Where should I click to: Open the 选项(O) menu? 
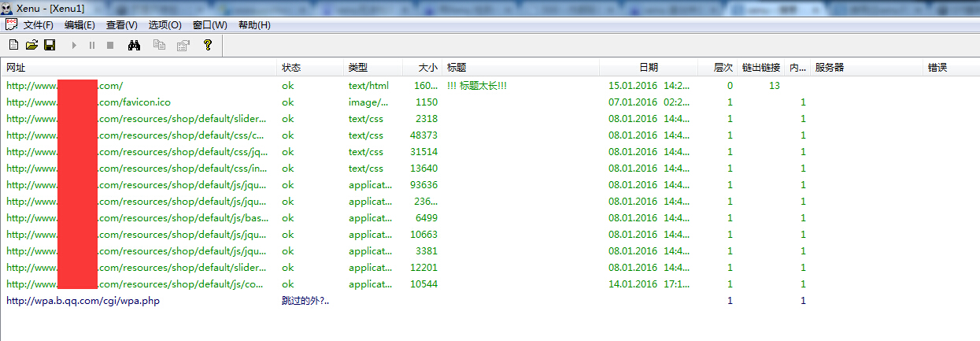pyautogui.click(x=165, y=25)
